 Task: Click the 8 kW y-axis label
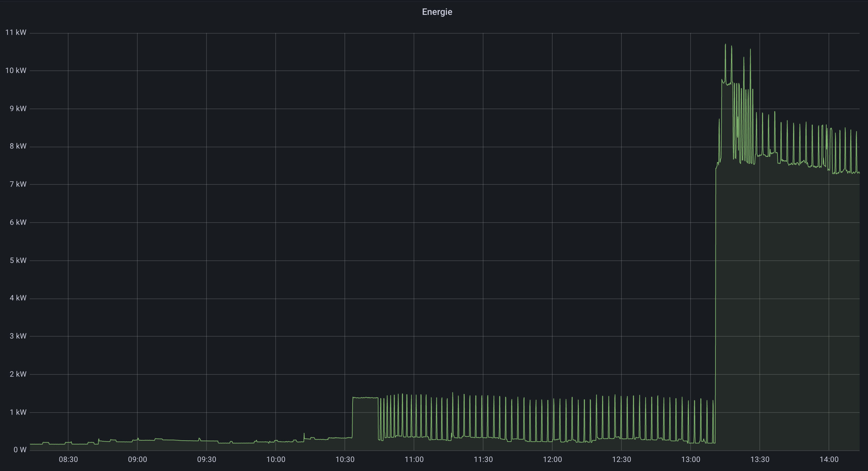click(18, 146)
